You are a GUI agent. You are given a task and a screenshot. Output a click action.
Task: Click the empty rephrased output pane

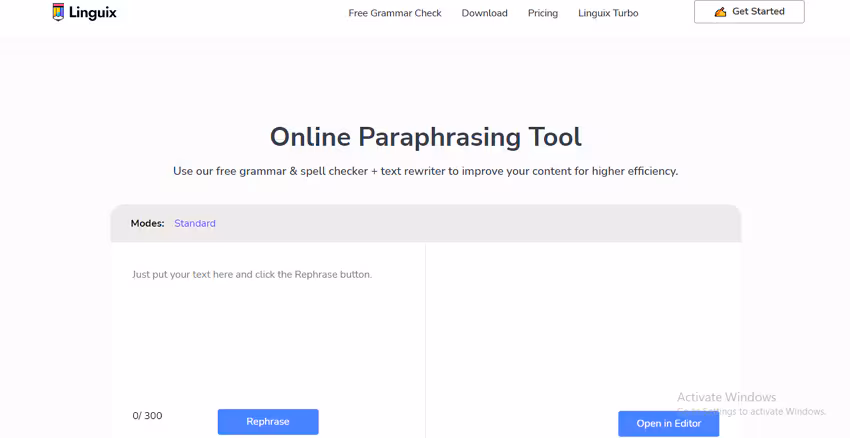(583, 320)
